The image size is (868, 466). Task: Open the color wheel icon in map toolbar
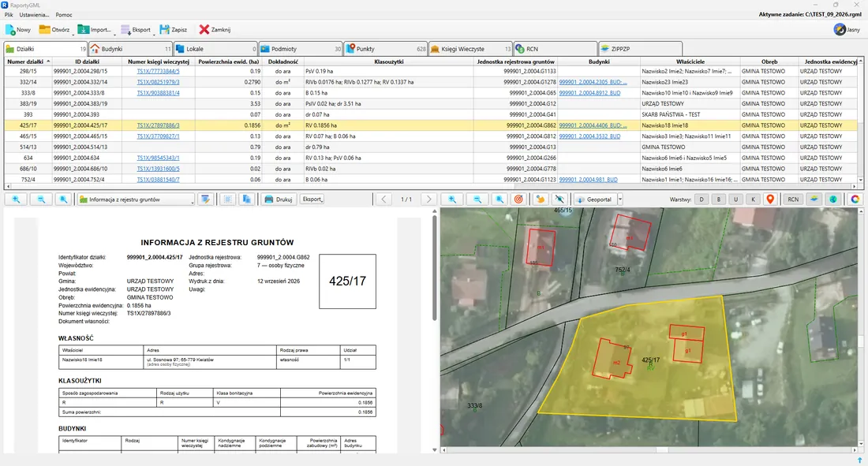point(855,199)
